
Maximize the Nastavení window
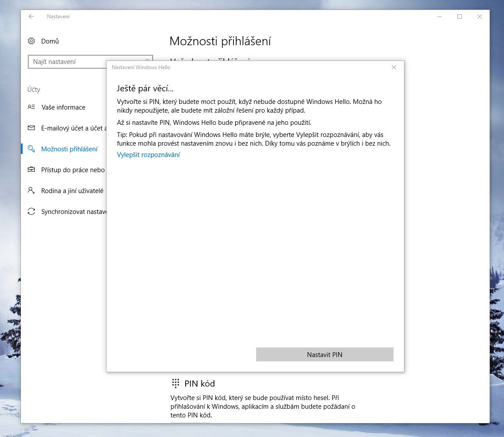[x=460, y=17]
